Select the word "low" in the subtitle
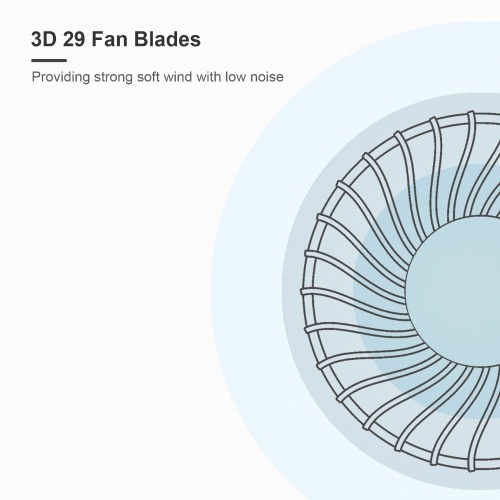500x500 pixels. tap(236, 77)
